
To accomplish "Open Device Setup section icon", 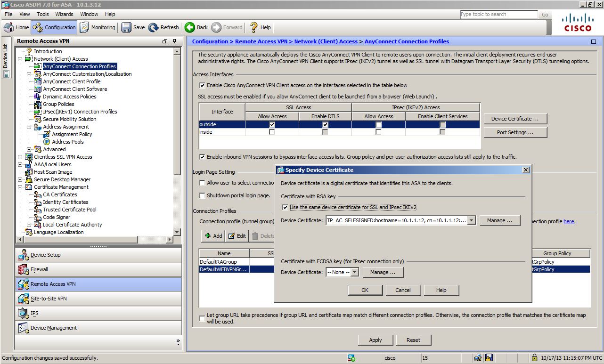I will pyautogui.click(x=24, y=255).
